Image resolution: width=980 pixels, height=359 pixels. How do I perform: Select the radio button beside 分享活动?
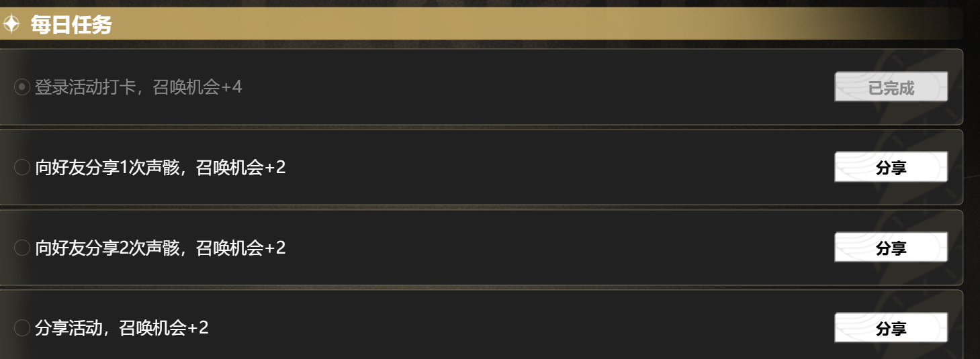[x=22, y=328]
